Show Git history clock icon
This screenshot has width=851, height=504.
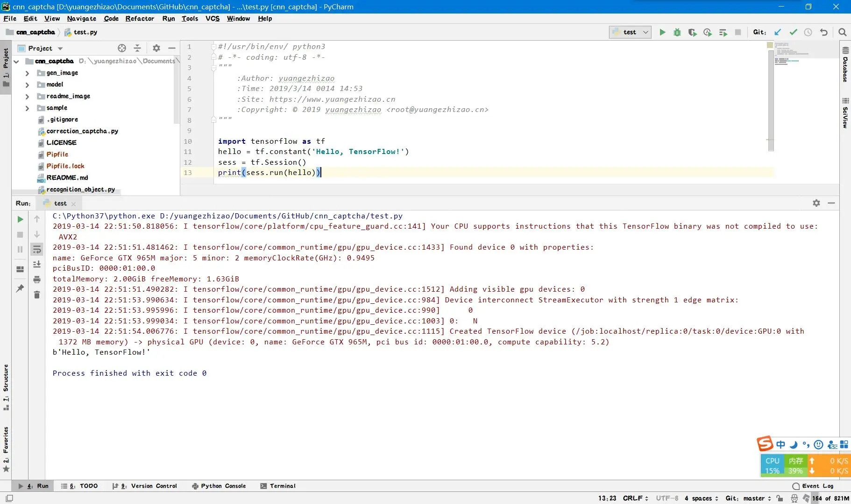[808, 32]
